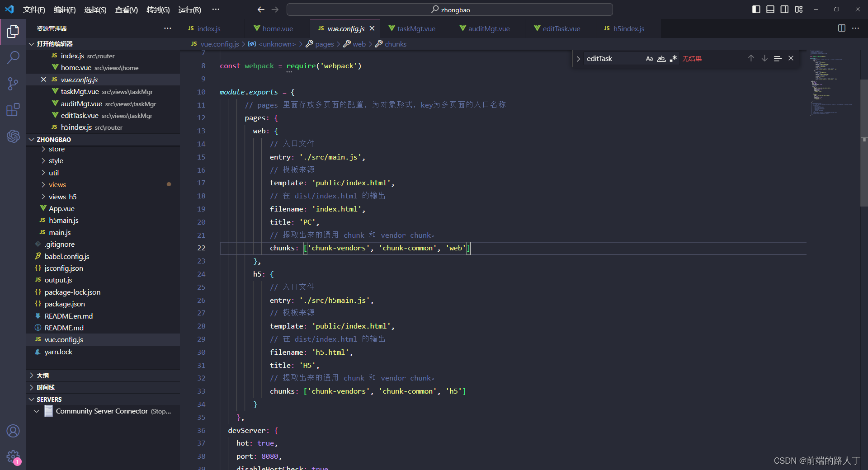Click the next match arrow in find widget
The width and height of the screenshot is (868, 470).
pos(764,58)
